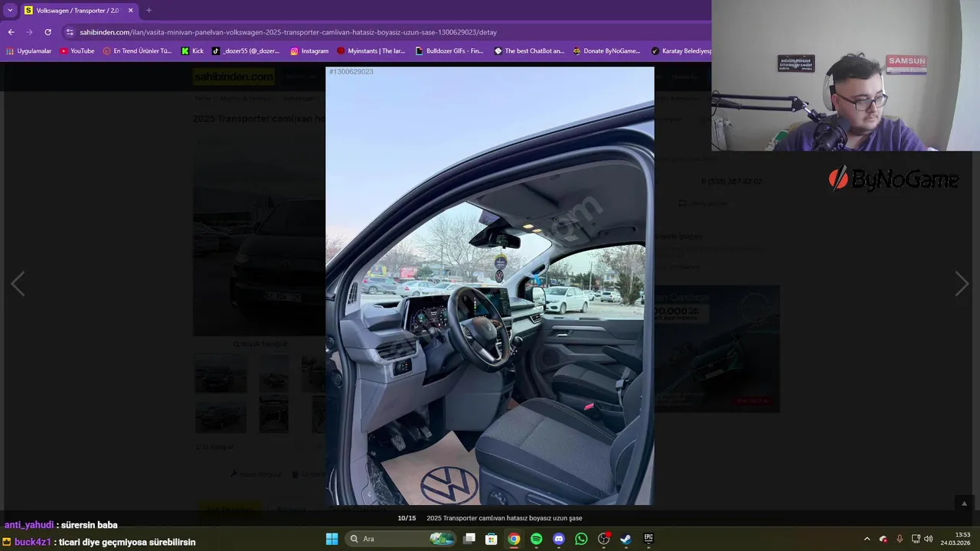Click dimmed sahibinden.com logo

[x=234, y=77]
